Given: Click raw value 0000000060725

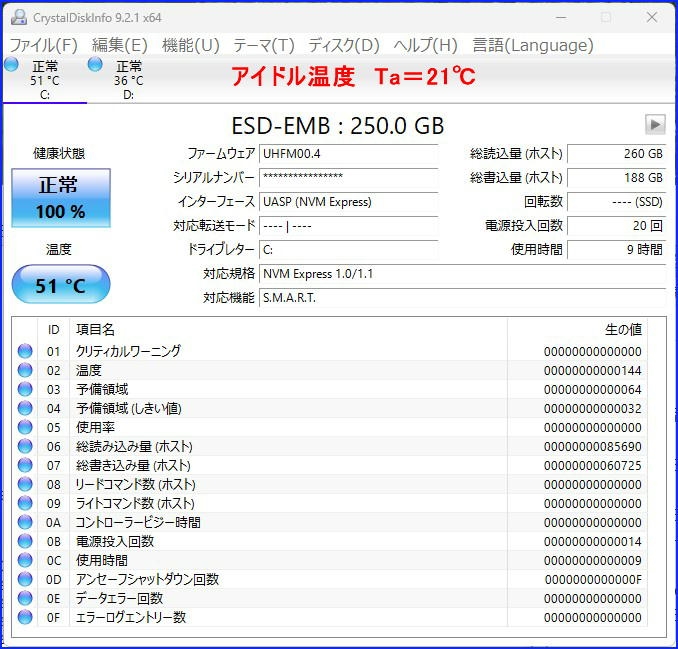Looking at the screenshot, I should [x=593, y=466].
